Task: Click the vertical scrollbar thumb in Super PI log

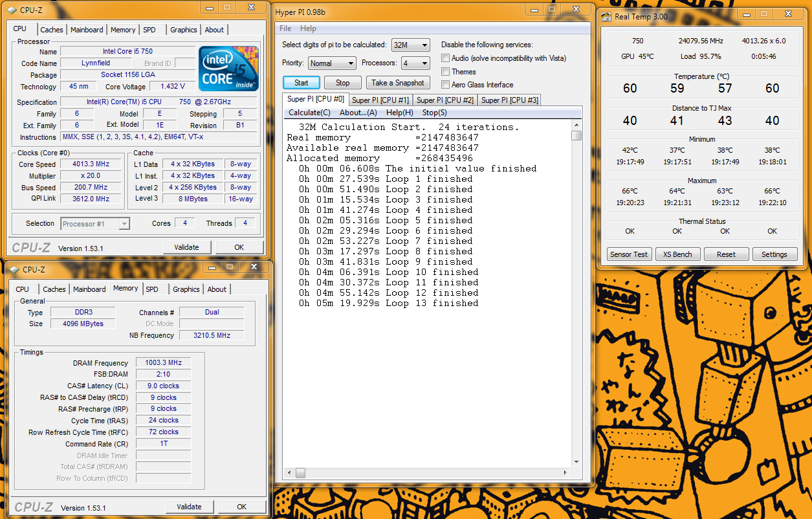Action: 576,136
